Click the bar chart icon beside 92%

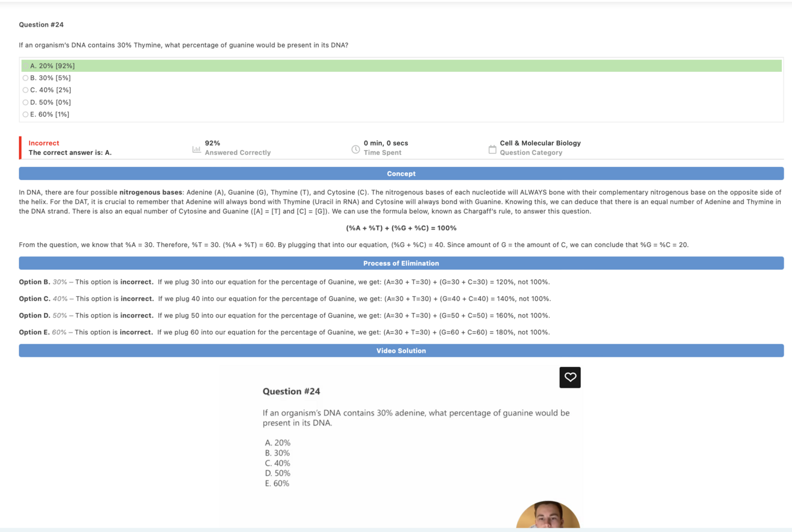click(197, 150)
